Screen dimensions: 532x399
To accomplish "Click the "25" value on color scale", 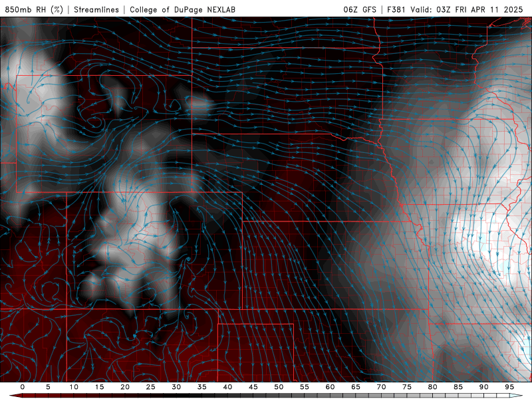I will 151,387.
